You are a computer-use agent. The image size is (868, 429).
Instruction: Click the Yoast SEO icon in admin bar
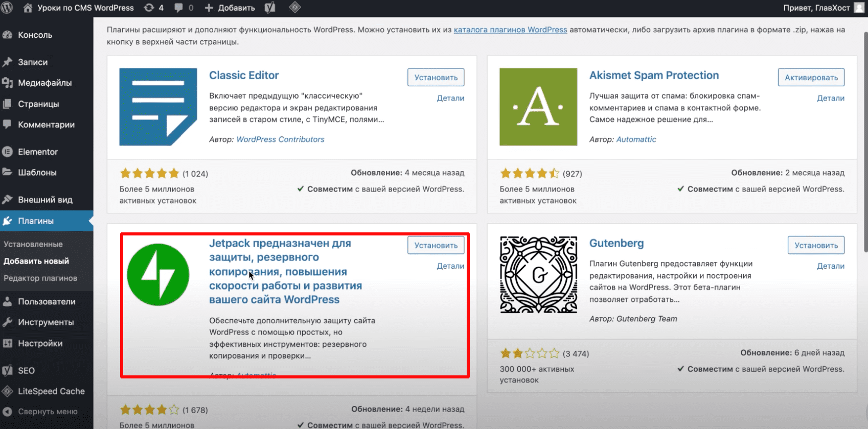pyautogui.click(x=270, y=8)
